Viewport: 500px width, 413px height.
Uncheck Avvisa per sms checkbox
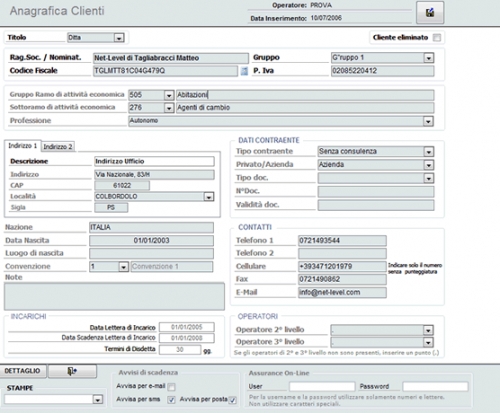tap(171, 400)
